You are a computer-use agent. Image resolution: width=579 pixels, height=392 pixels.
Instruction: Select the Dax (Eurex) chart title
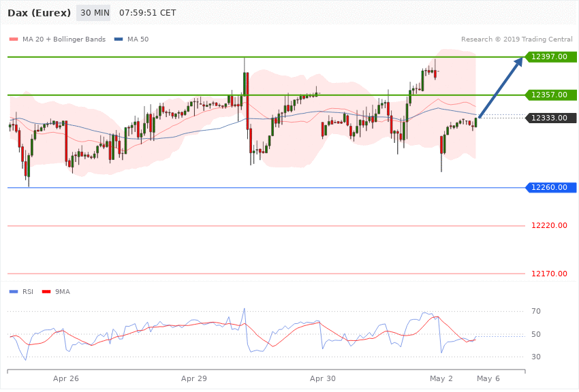pos(39,13)
